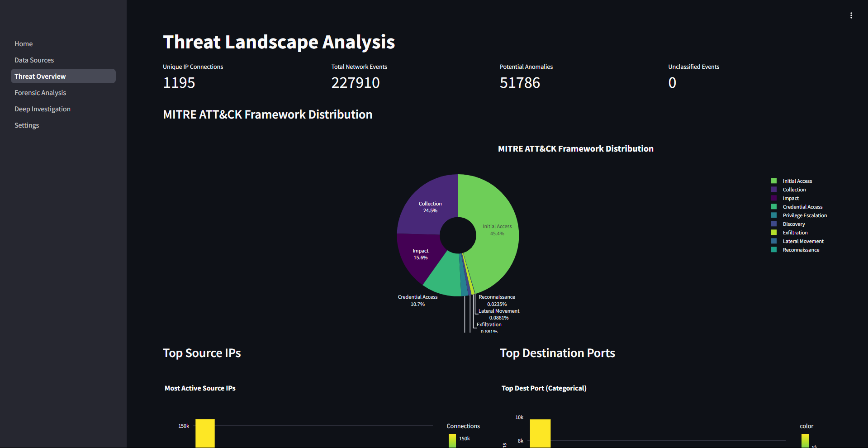Select the Threat Overview page
The width and height of the screenshot is (868, 448).
(63, 76)
